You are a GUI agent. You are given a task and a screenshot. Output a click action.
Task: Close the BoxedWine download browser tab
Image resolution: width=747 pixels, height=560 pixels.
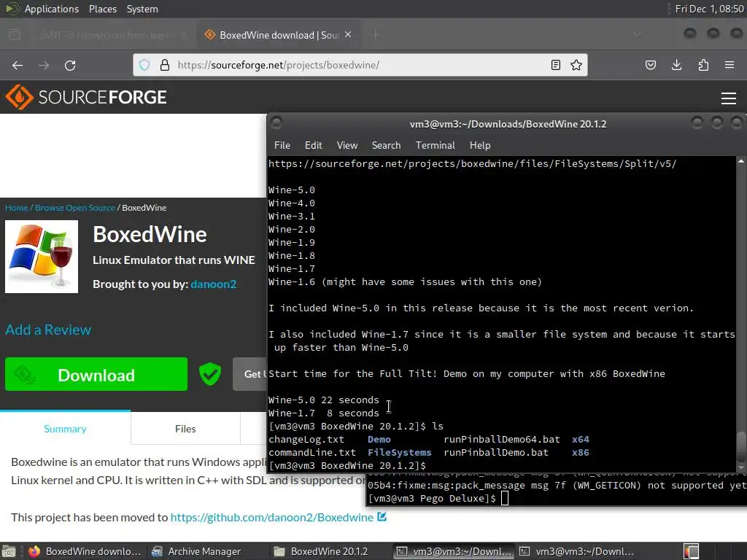pyautogui.click(x=348, y=35)
